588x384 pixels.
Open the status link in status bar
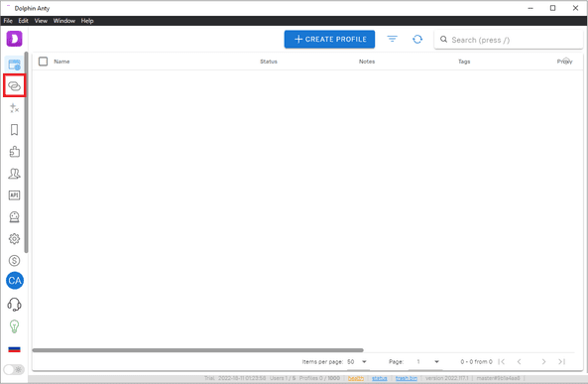tap(380, 378)
